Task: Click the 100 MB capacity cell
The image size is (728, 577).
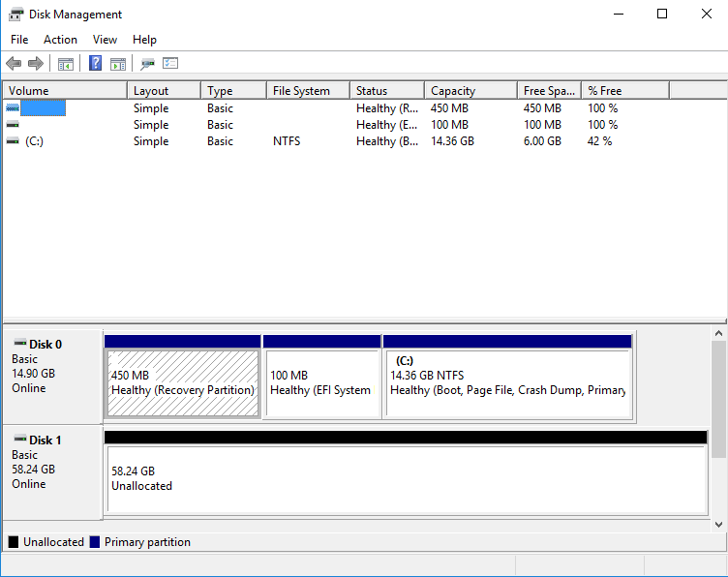Action: [x=449, y=125]
